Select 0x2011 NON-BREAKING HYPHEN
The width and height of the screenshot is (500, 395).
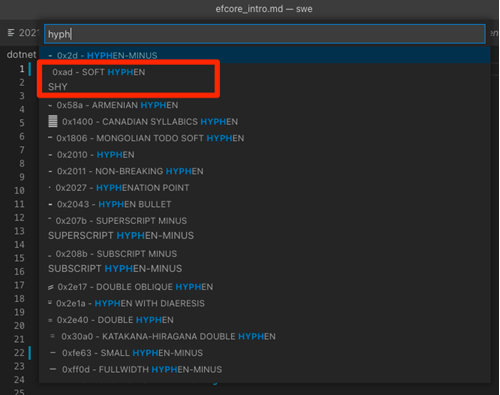[x=265, y=171]
